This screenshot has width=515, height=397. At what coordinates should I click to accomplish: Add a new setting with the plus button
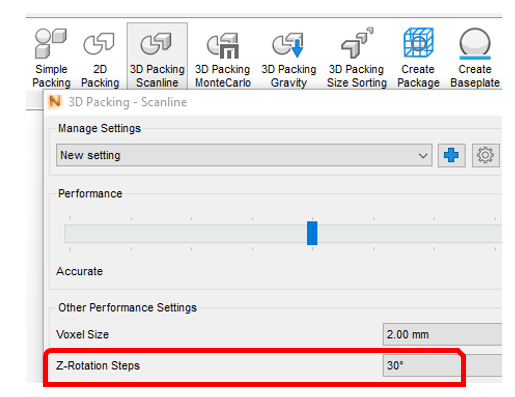coord(451,155)
